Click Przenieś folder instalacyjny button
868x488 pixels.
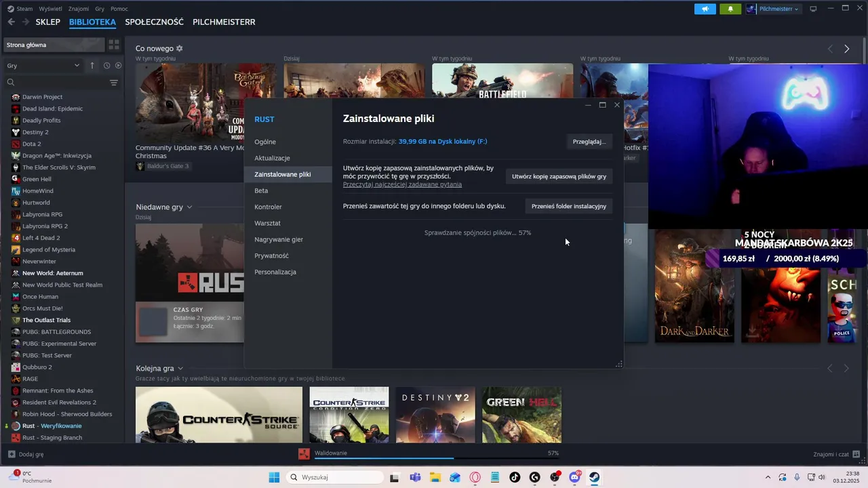[x=569, y=206]
